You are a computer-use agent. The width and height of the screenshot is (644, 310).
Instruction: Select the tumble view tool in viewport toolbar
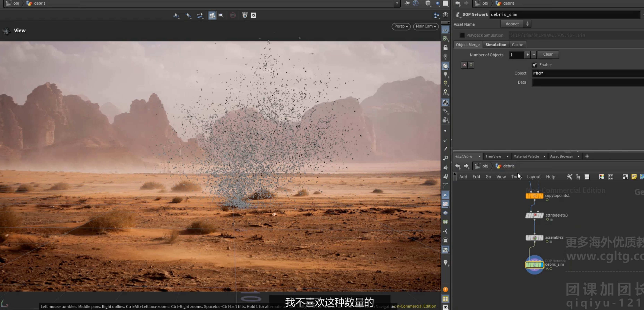pyautogui.click(x=176, y=15)
